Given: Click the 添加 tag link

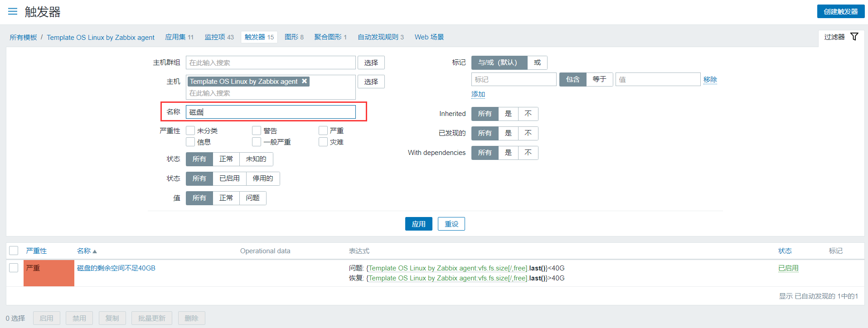Looking at the screenshot, I should pos(478,94).
